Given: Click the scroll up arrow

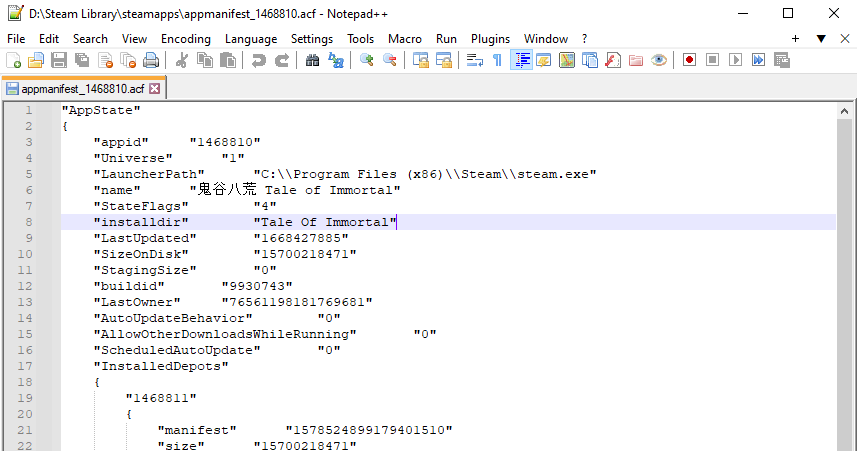Looking at the screenshot, I should tap(844, 111).
